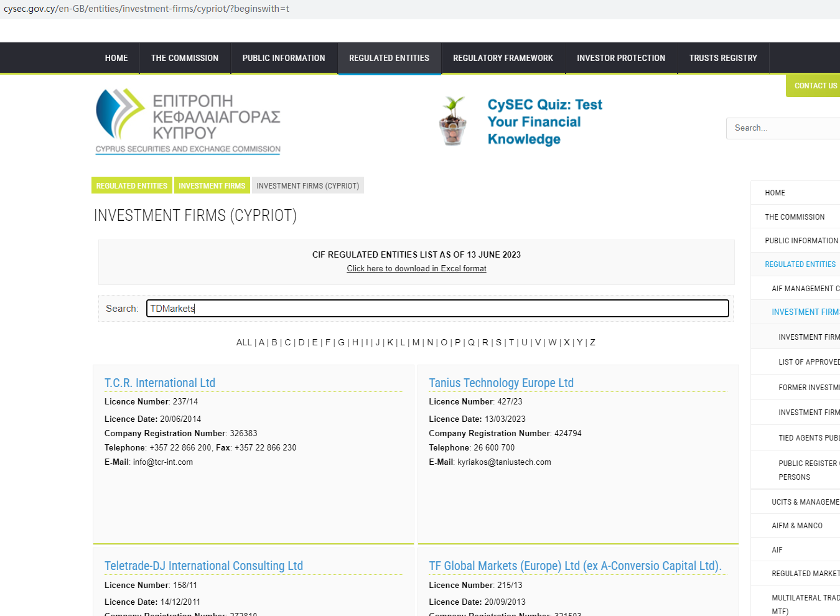
Task: Filter firms by letter G
Action: [342, 342]
